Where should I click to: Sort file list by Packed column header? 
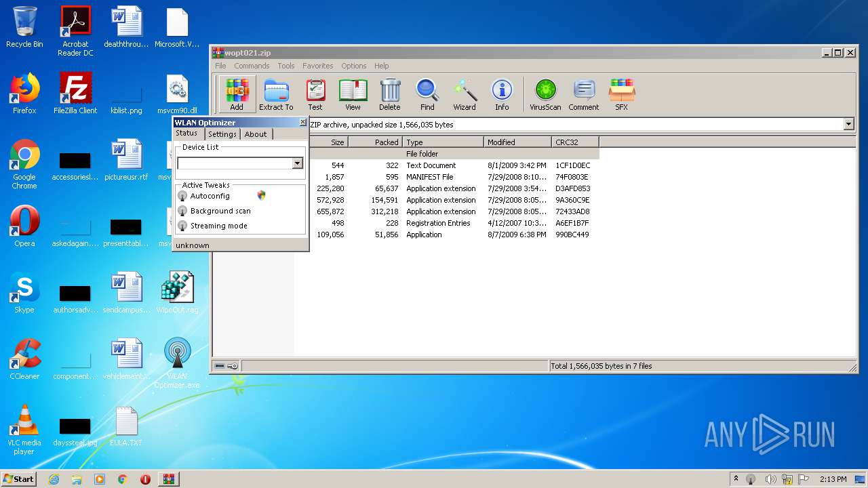pyautogui.click(x=375, y=142)
